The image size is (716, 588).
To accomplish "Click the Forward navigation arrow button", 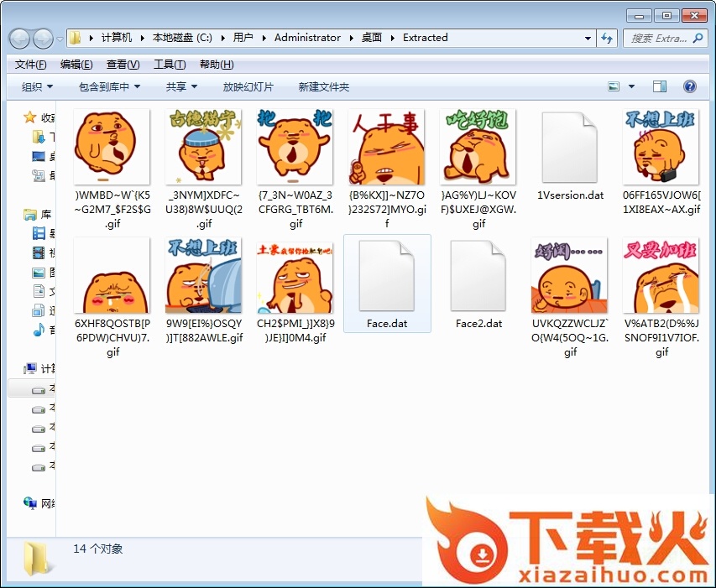I will click(42, 38).
